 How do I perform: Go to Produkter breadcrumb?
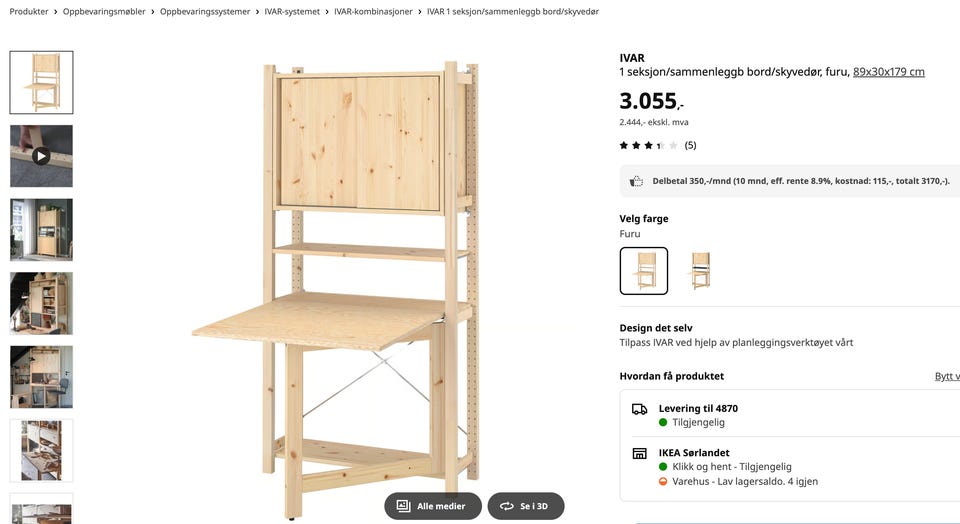pyautogui.click(x=29, y=12)
